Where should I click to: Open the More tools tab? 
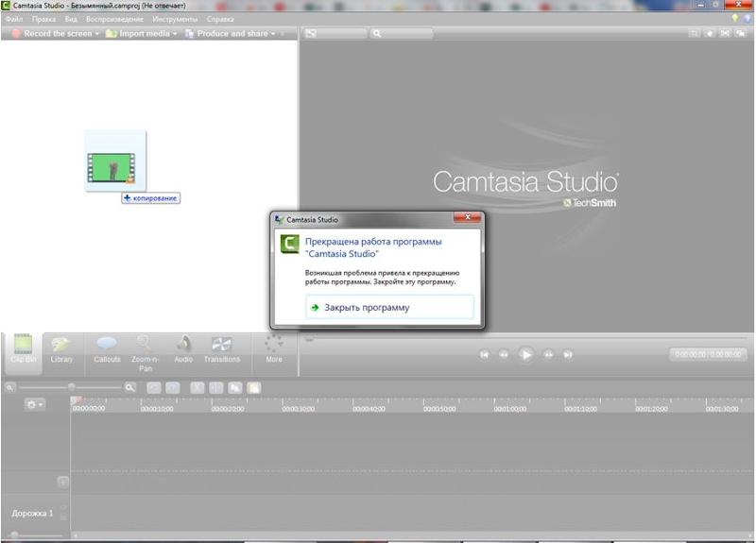274,349
